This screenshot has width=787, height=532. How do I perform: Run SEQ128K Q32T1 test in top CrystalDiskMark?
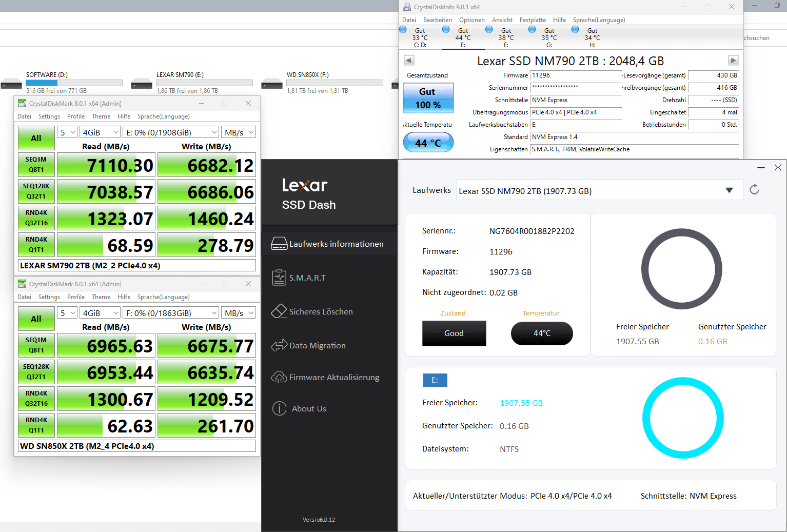tap(36, 191)
